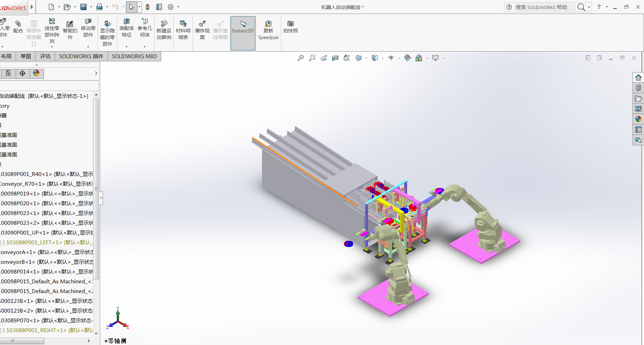644x345 pixels.
Task: Open the Section View tool in view toolbar
Action: coord(335,58)
